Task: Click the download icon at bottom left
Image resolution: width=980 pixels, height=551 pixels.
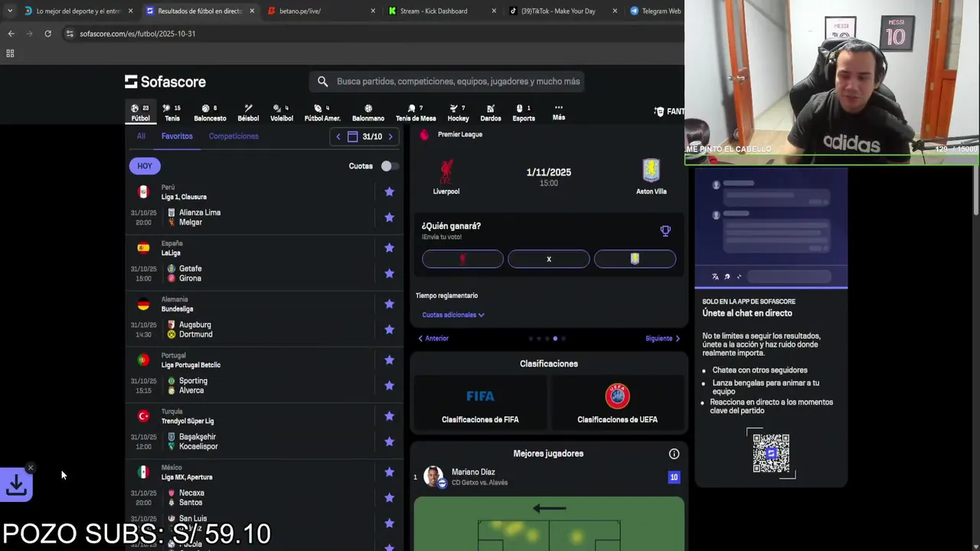Action: pos(16,484)
